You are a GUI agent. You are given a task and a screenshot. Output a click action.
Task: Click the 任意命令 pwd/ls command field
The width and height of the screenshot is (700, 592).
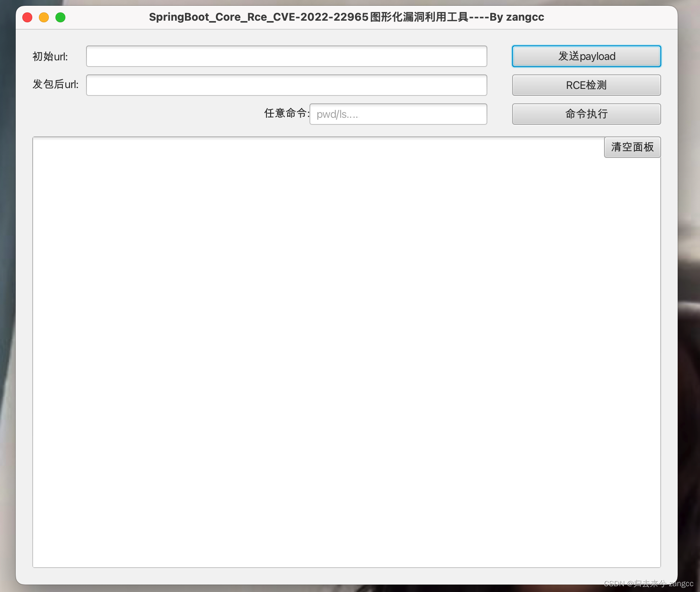tap(398, 114)
